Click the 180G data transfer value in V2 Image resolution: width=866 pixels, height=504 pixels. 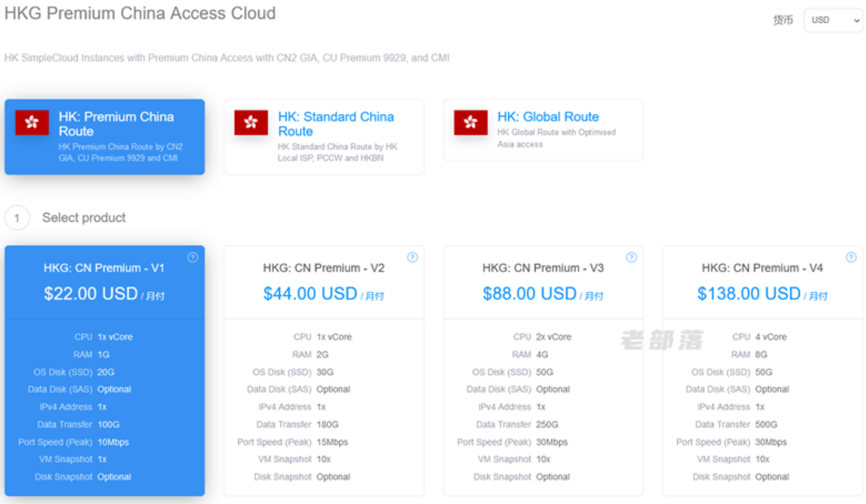pyautogui.click(x=327, y=424)
